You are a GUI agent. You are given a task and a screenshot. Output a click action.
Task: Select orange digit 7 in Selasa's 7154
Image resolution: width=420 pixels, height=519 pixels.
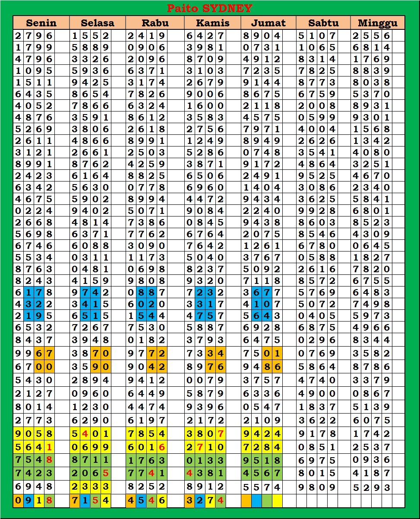75,500
